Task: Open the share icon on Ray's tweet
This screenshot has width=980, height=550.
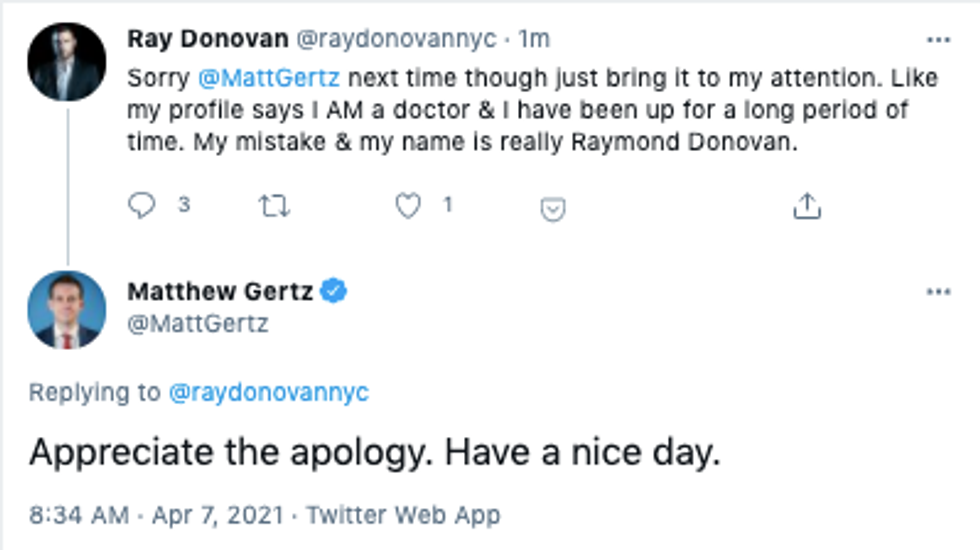Action: tap(807, 206)
